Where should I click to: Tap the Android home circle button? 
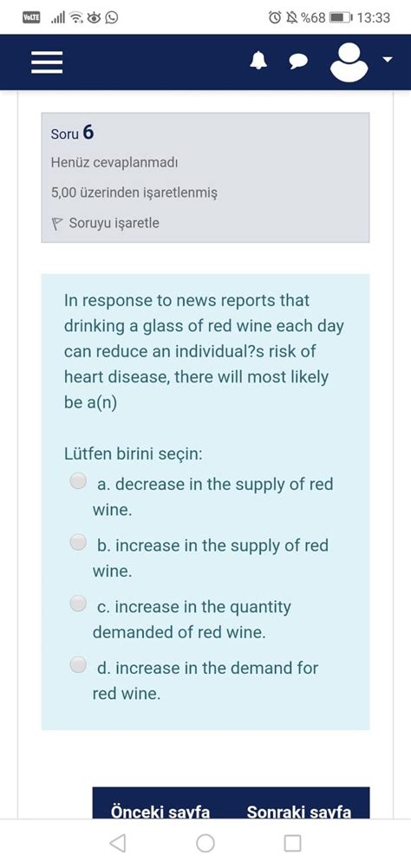(x=205, y=843)
